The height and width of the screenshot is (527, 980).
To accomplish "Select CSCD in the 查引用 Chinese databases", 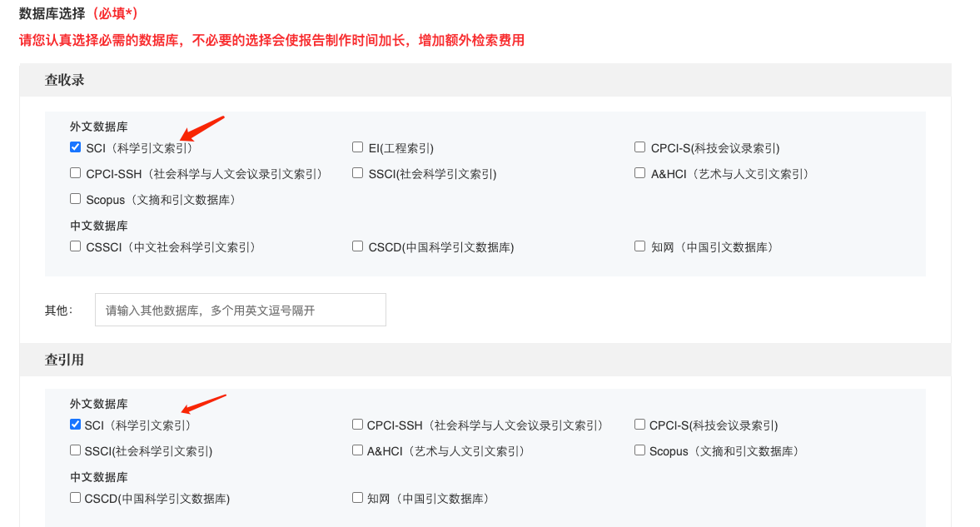I will (74, 498).
